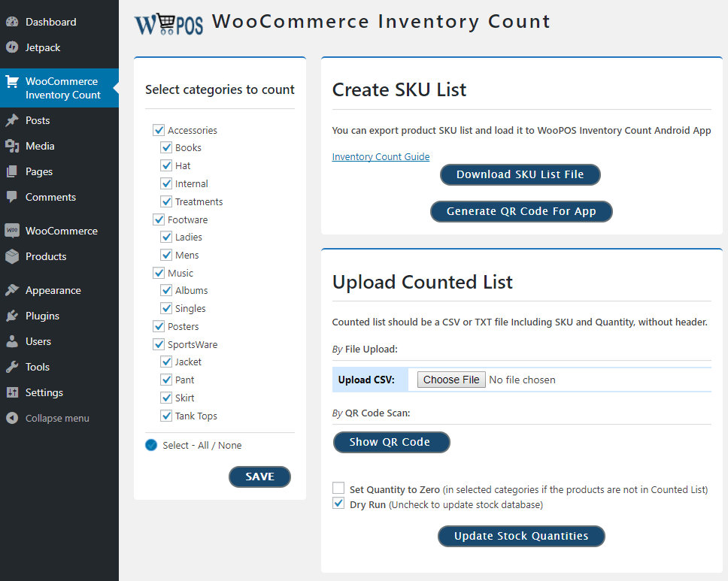Enable Set Quantity to Zero option
Screen dimensions: 728x581
[x=338, y=488]
